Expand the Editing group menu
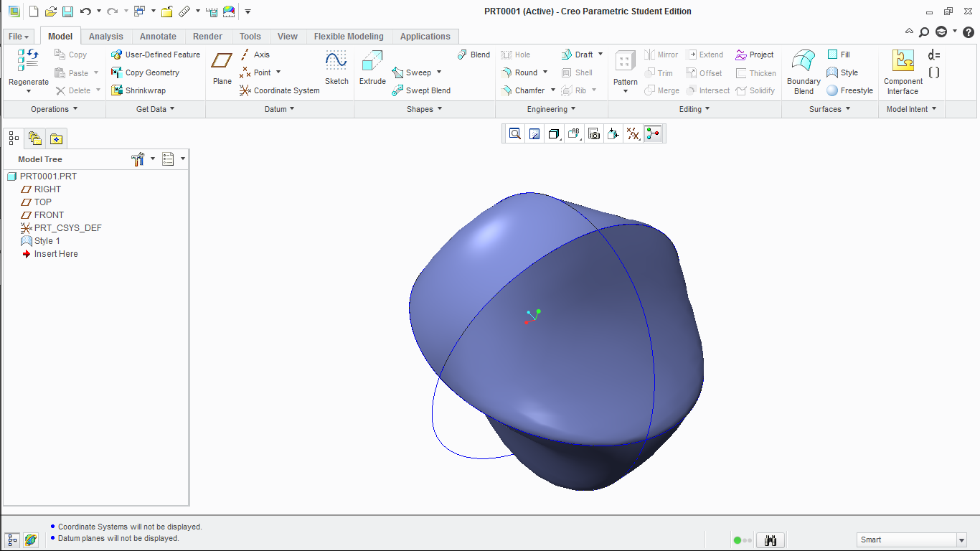The width and height of the screenshot is (980, 551). coord(694,109)
